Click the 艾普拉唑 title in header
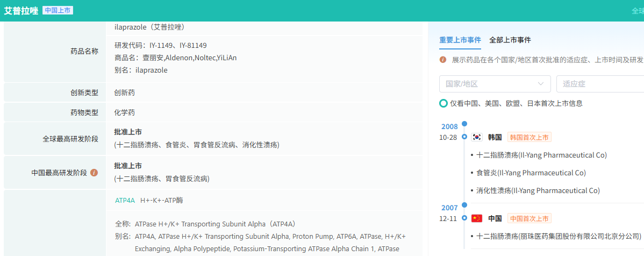644x256 pixels. coord(22,11)
